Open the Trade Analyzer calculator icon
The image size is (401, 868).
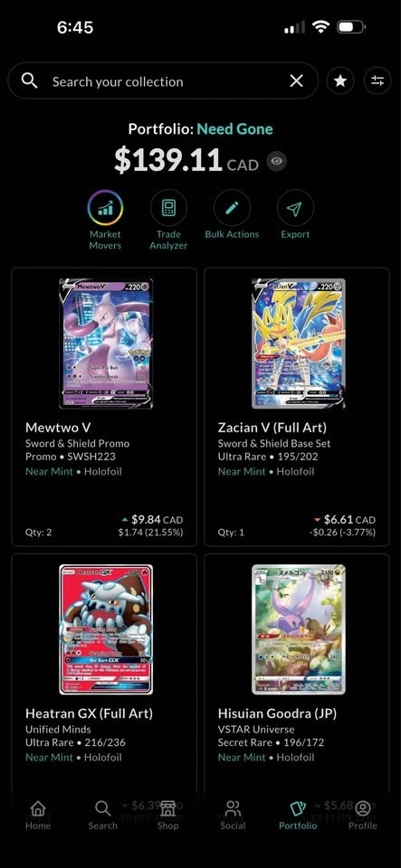168,208
